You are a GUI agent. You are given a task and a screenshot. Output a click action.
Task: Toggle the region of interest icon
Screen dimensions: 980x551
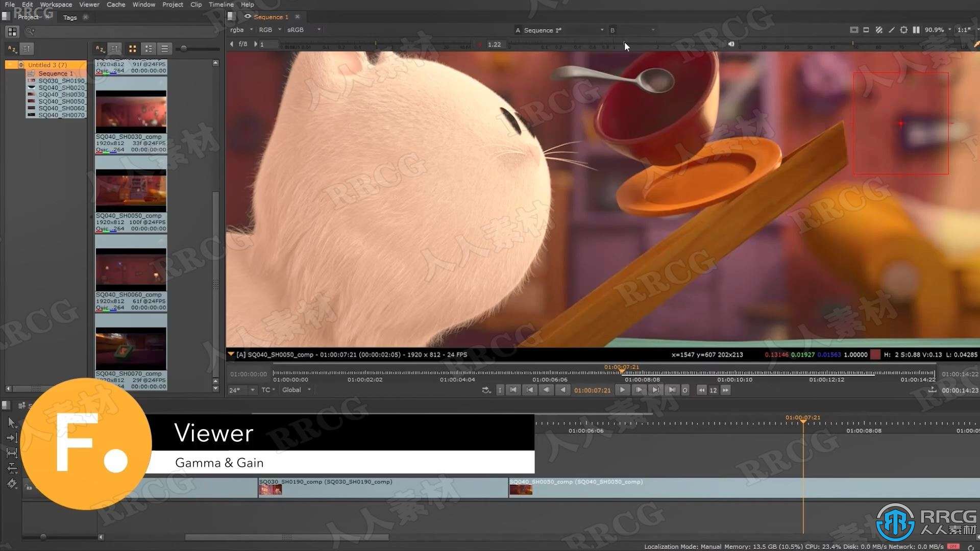click(x=904, y=30)
